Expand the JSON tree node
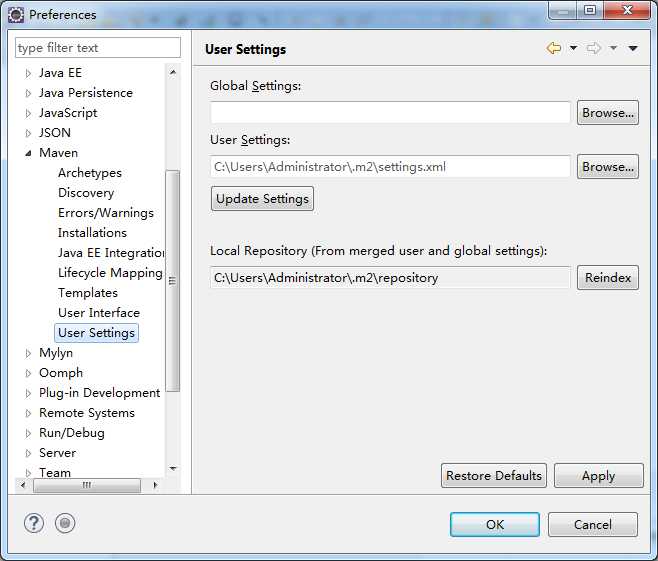The width and height of the screenshot is (658, 561). pyautogui.click(x=28, y=133)
